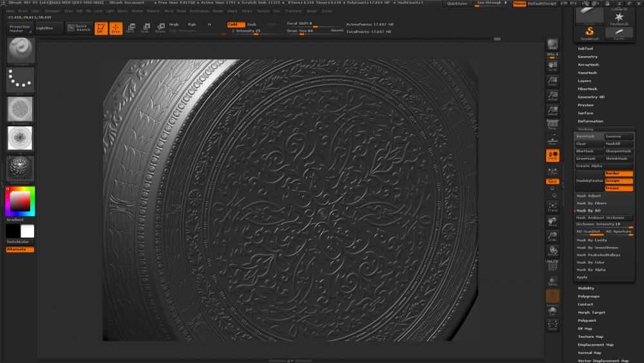This screenshot has width=644, height=363.
Task: Toggle Local symmetry button
Action: point(553,155)
